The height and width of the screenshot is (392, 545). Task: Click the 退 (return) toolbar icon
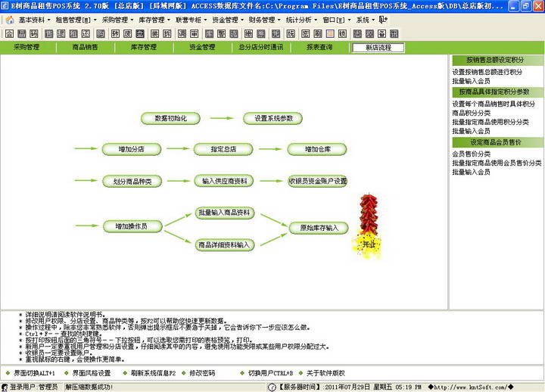click(x=61, y=34)
